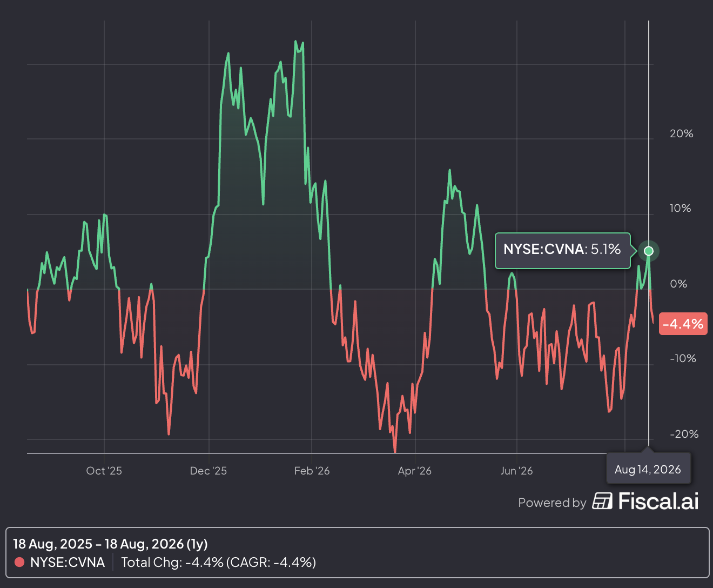713x588 pixels.
Task: Click the 10% y-axis label
Action: (681, 208)
